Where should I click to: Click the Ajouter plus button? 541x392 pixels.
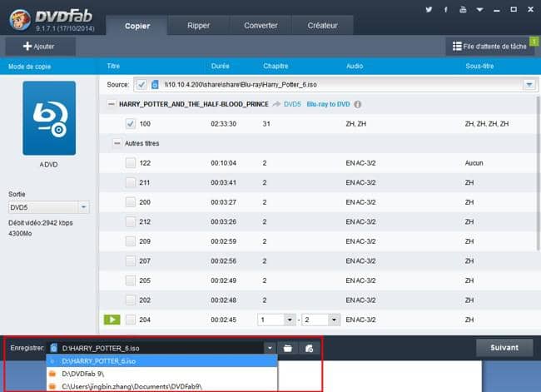39,47
